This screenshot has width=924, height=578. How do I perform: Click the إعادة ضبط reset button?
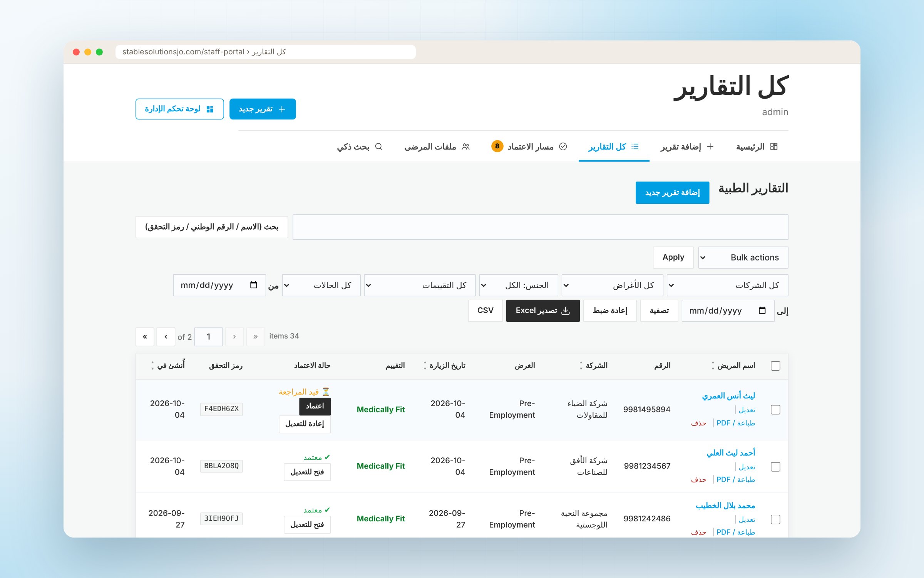coord(610,311)
